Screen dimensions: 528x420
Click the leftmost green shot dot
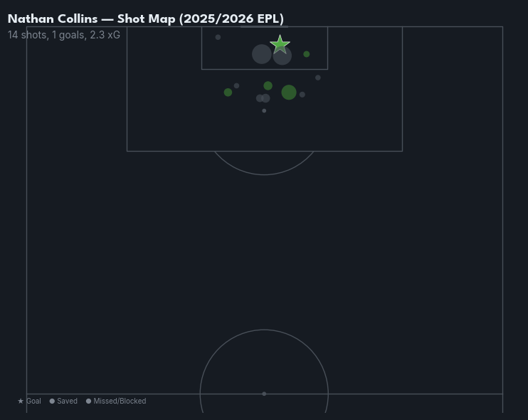(228, 93)
